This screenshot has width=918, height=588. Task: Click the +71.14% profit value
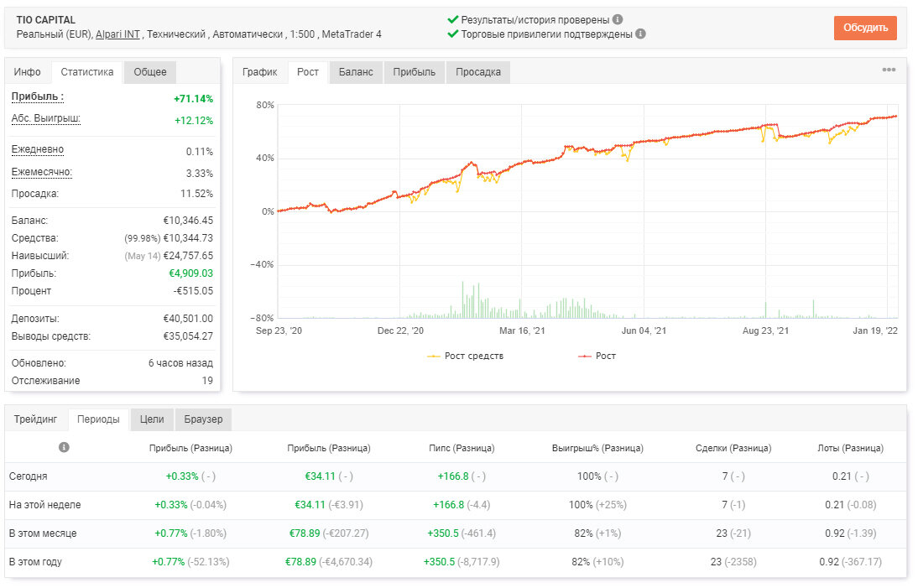tap(193, 99)
